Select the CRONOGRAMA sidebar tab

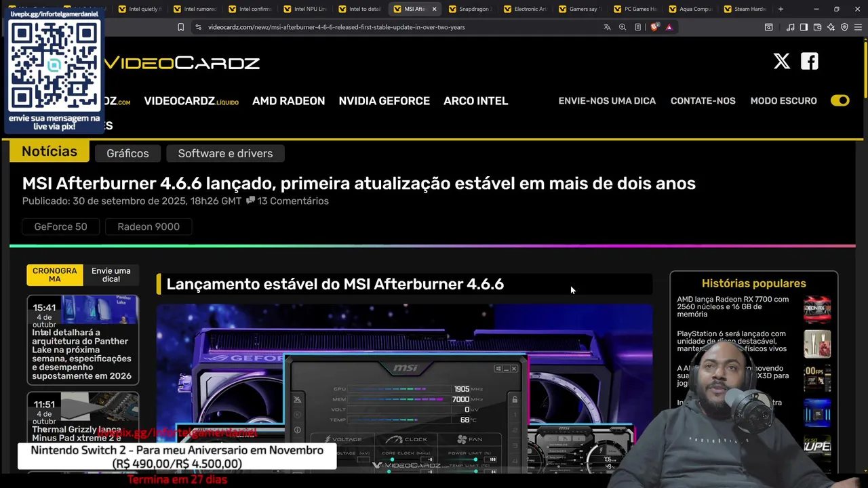[x=55, y=275]
